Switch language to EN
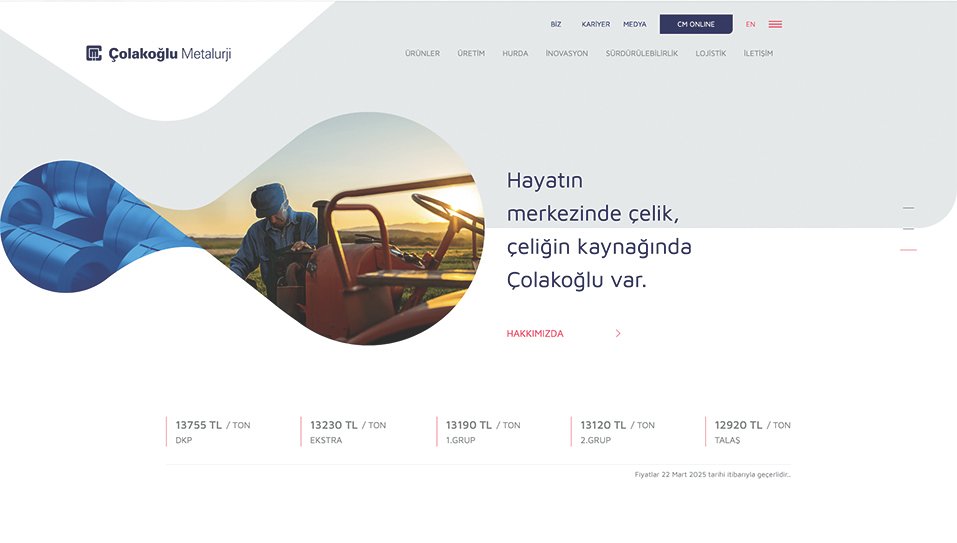This screenshot has width=957, height=543. pyautogui.click(x=750, y=24)
